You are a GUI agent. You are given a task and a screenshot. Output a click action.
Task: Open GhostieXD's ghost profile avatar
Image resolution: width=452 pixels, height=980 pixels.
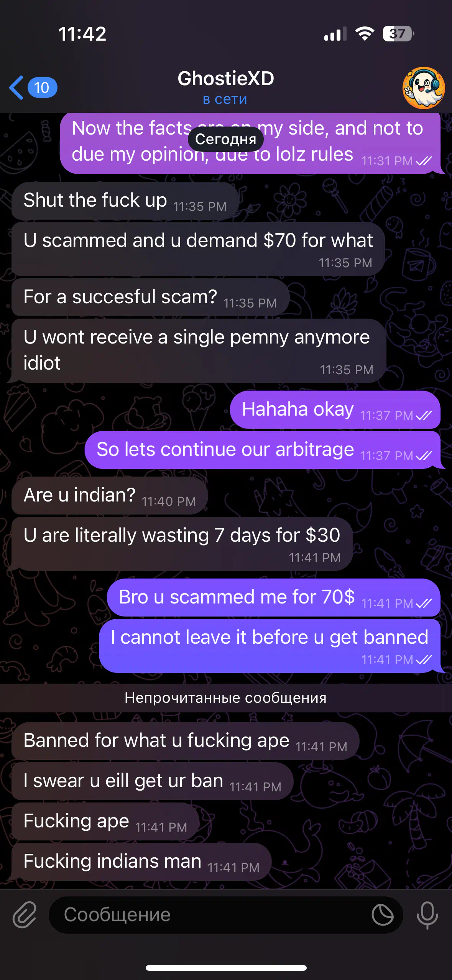point(424,88)
